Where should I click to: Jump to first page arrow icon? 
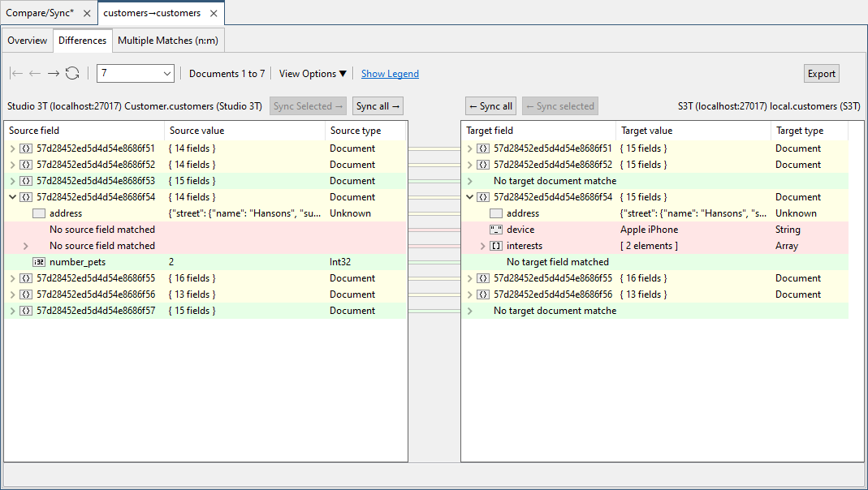[16, 74]
